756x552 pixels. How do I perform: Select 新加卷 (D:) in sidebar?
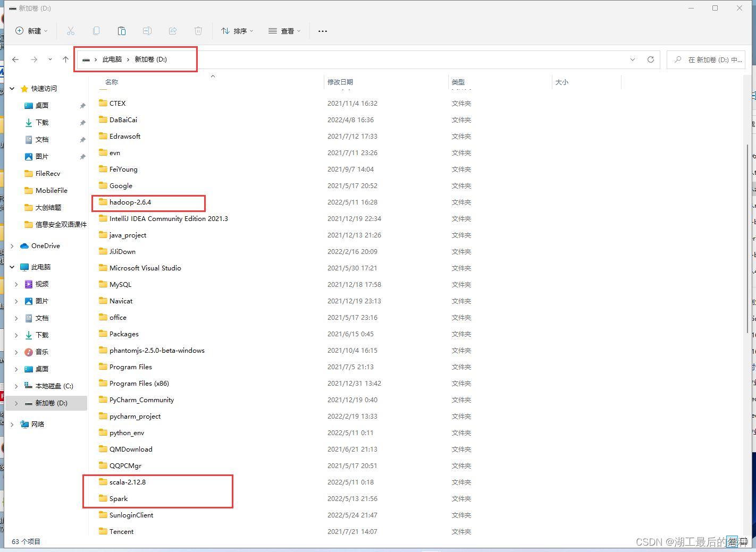pyautogui.click(x=51, y=403)
